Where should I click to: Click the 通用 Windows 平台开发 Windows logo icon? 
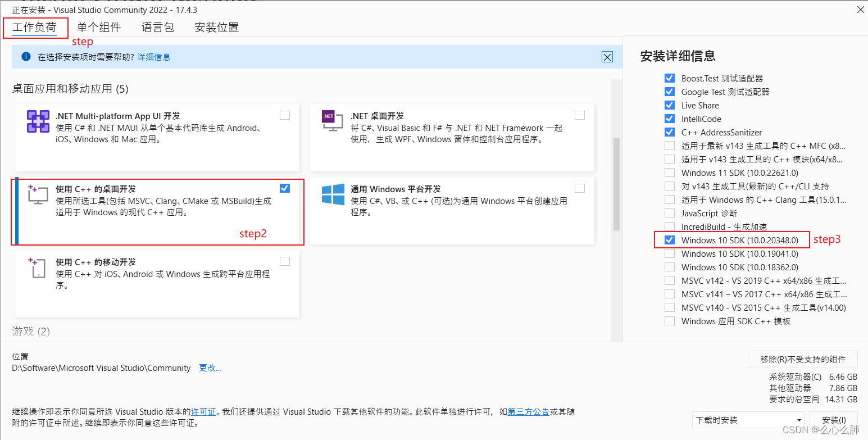(x=333, y=194)
